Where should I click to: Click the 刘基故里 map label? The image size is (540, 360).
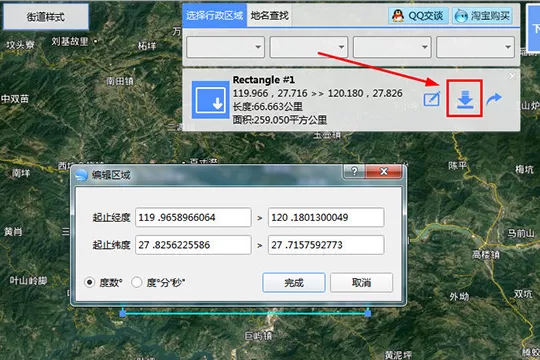70,42
